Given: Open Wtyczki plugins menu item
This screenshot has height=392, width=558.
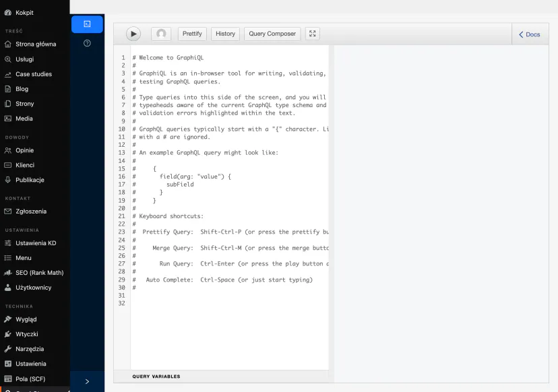Looking at the screenshot, I should 35,334.
